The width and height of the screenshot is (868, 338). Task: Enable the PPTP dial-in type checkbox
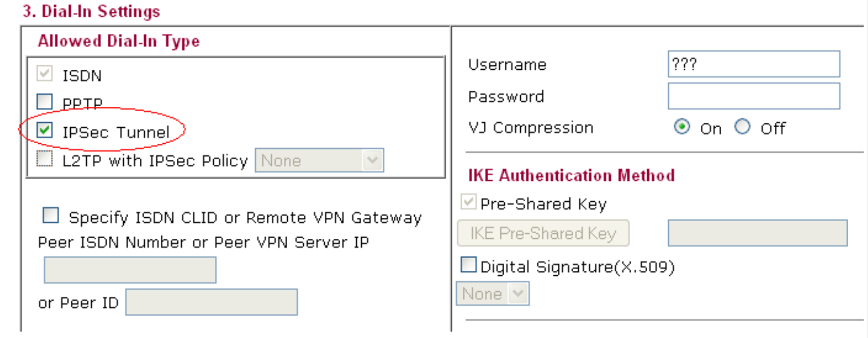coord(44,101)
